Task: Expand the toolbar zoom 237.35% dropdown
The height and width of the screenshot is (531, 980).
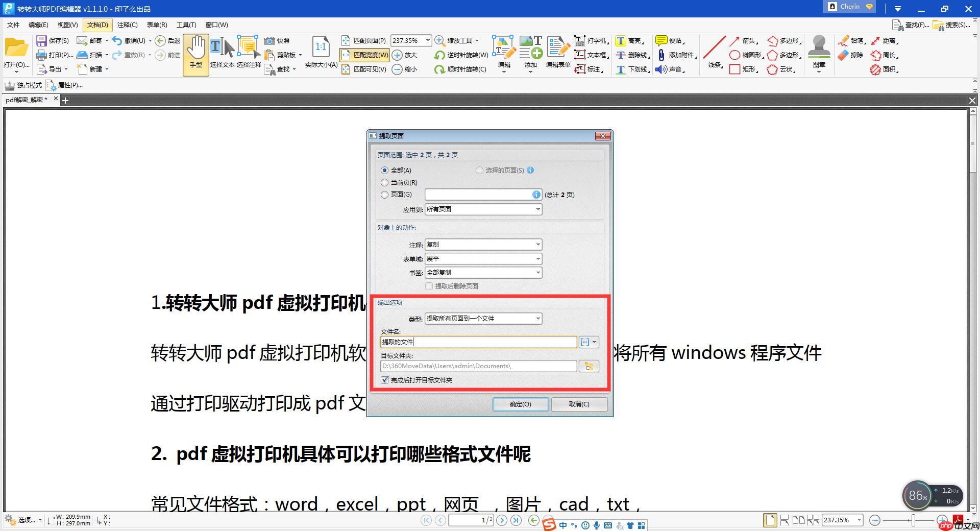Action: [428, 40]
